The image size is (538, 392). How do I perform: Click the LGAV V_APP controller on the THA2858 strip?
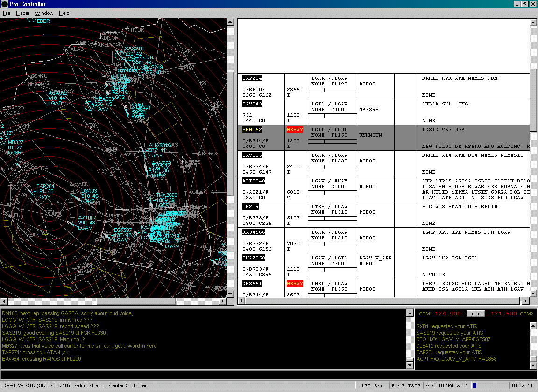point(375,258)
